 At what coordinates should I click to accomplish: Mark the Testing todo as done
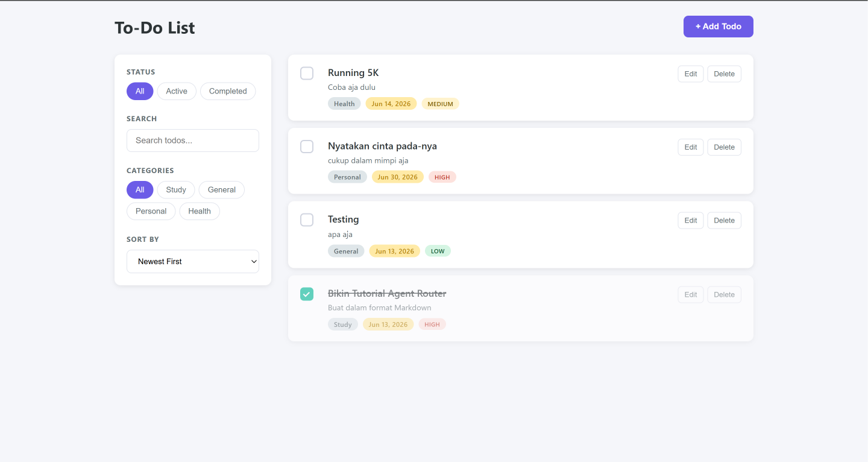point(307,220)
